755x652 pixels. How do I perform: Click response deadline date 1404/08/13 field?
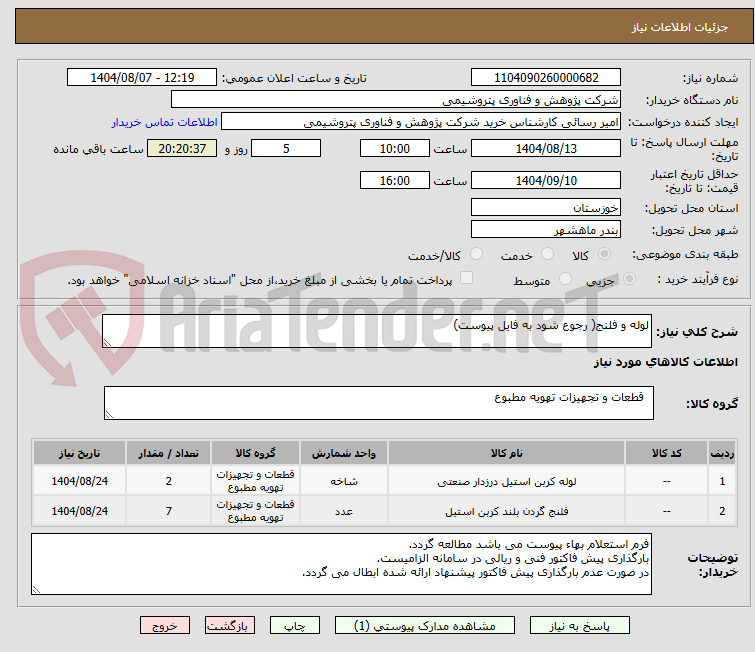coord(546,148)
